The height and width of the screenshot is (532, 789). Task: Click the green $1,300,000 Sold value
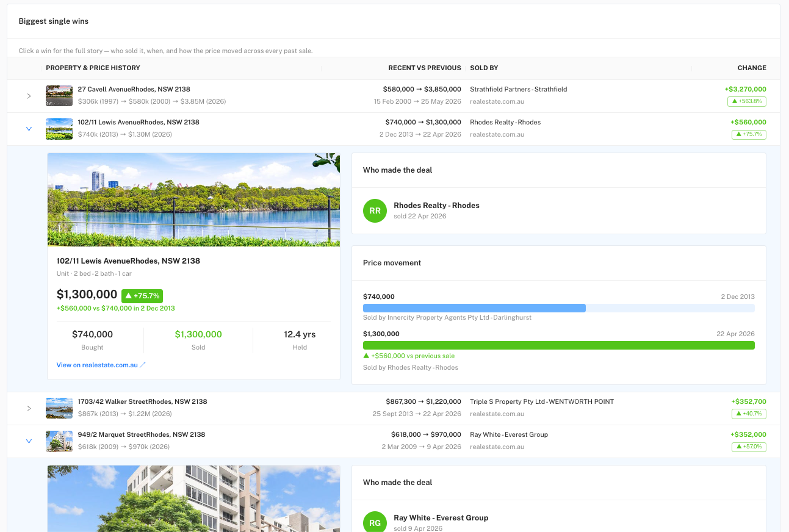pyautogui.click(x=198, y=334)
